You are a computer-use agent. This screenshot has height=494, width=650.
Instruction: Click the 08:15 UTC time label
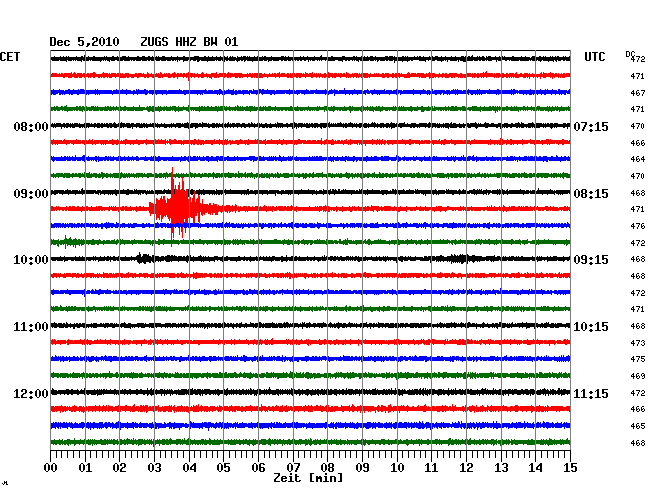(591, 194)
